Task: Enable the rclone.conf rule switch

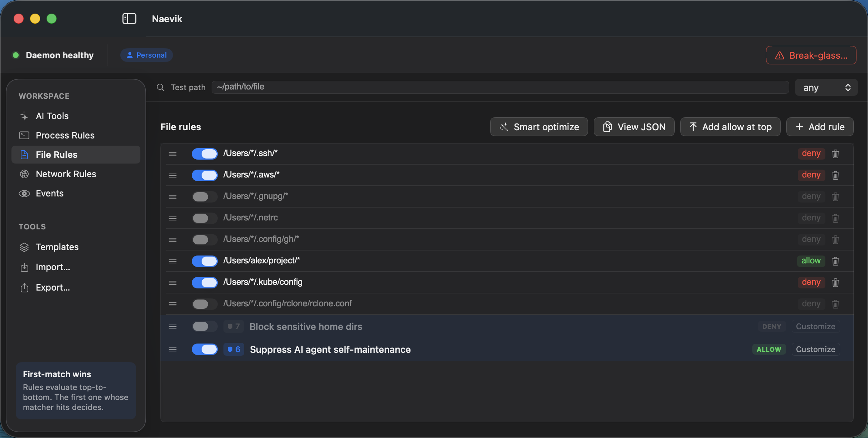Action: coord(204,304)
